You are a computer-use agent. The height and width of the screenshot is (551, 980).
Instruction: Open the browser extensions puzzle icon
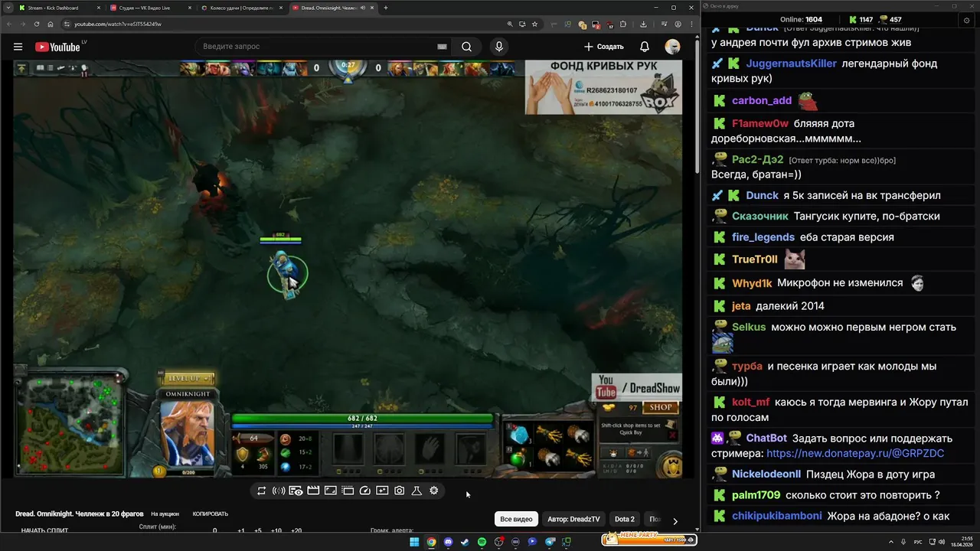pos(622,24)
